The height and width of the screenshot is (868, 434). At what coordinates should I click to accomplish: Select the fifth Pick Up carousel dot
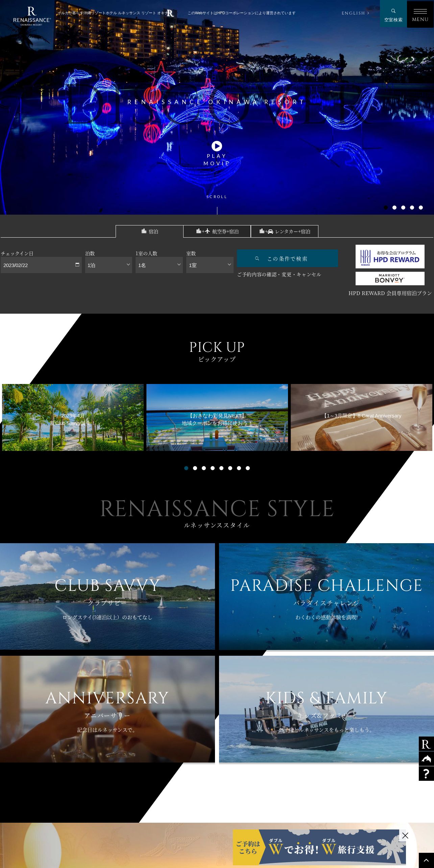point(221,468)
